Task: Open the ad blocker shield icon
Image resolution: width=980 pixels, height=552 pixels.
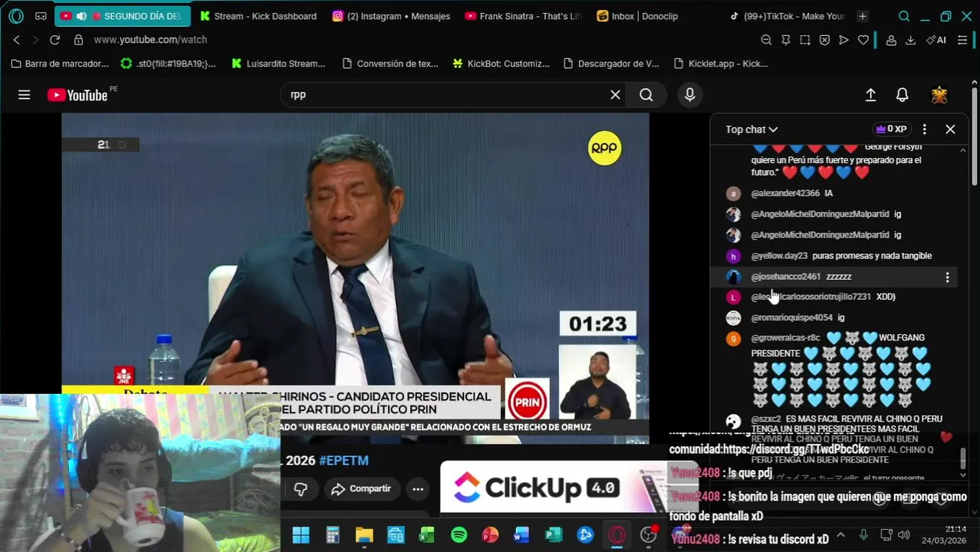Action: click(x=824, y=40)
